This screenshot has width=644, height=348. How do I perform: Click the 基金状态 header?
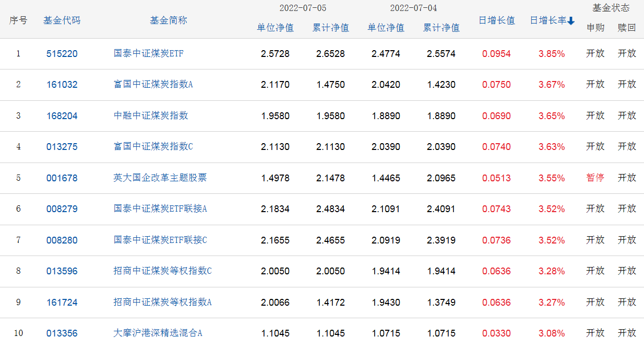tap(611, 8)
